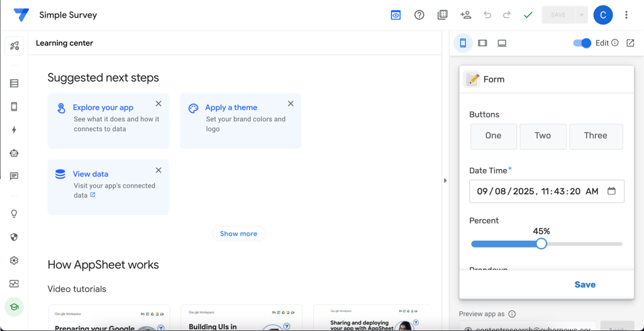Click the How AppSheet works heading
Image resolution: width=644 pixels, height=331 pixels.
(x=103, y=264)
